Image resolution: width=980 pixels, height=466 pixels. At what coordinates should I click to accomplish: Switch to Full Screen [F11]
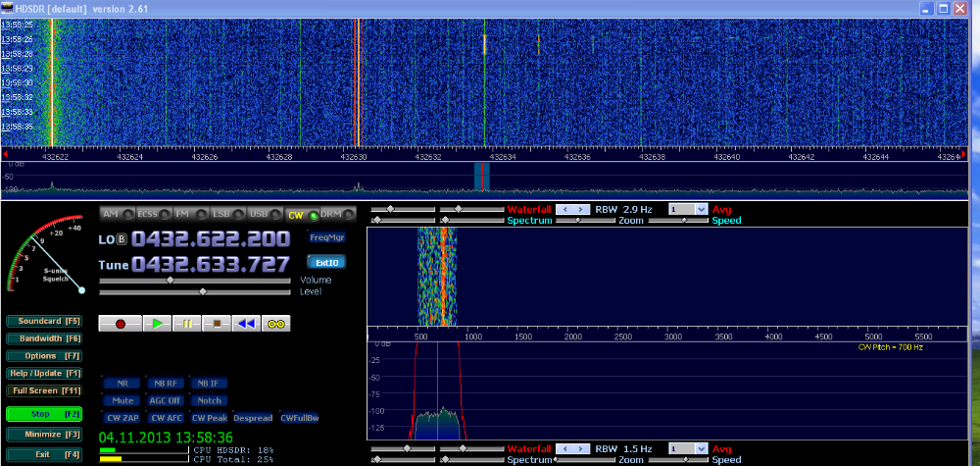point(44,390)
